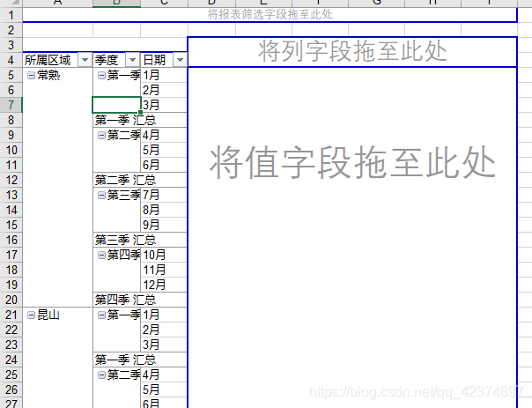Viewport: 532px width, 408px height.
Task: Collapse 第一季 under 常熟 in row 5
Action: point(101,76)
